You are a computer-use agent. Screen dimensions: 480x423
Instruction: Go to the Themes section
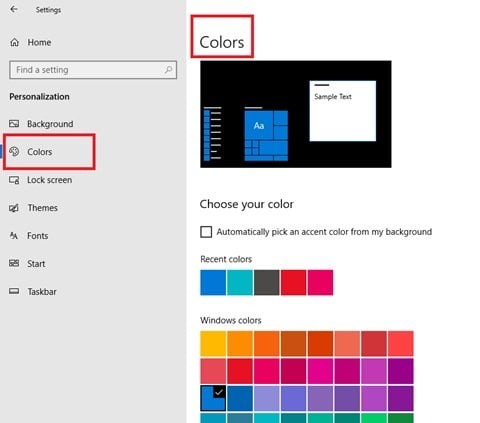coord(42,208)
